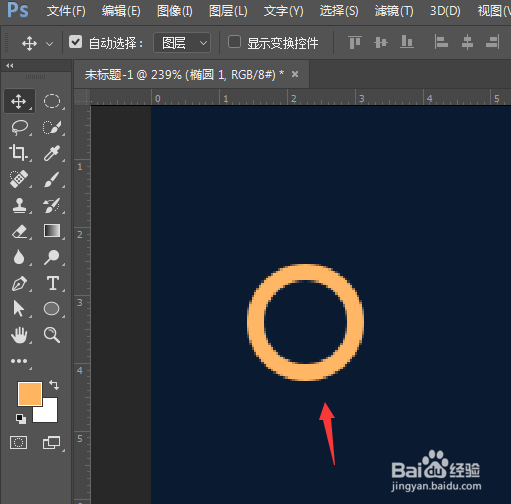Enable the 显示变换控件 checkbox

coord(234,42)
